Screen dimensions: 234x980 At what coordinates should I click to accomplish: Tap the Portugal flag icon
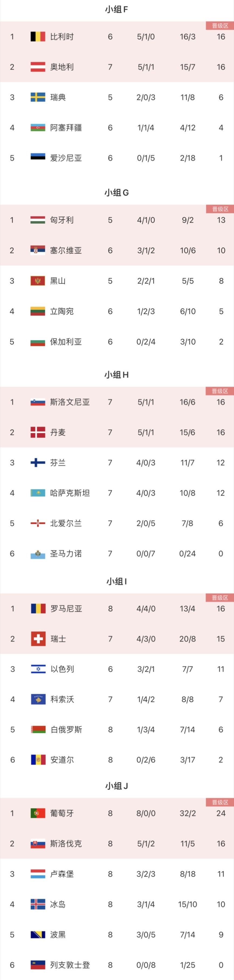pyautogui.click(x=38, y=813)
